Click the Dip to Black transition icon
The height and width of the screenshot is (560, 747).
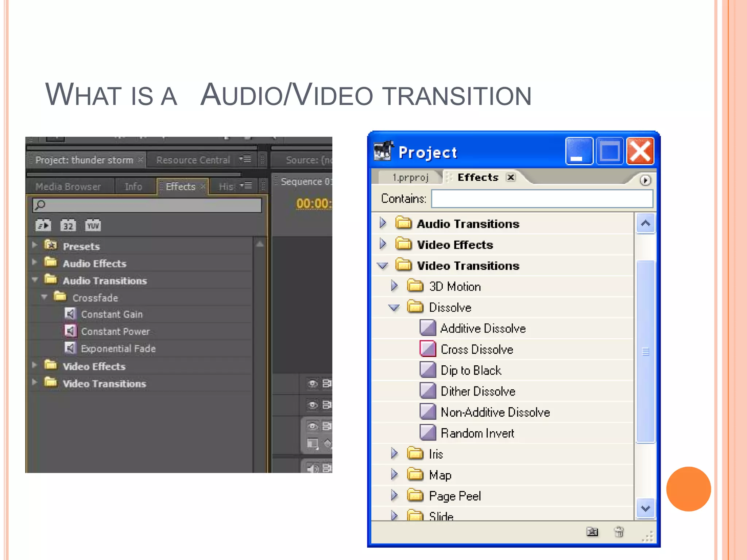click(427, 370)
